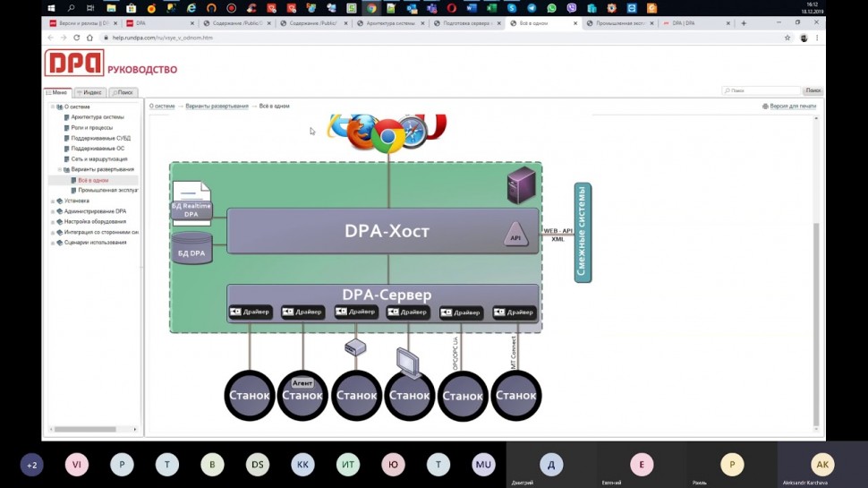Bookmark this page with the star icon
The height and width of the screenshot is (488, 868).
(x=787, y=38)
